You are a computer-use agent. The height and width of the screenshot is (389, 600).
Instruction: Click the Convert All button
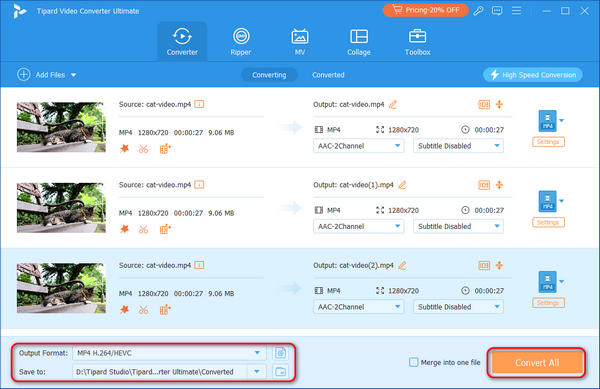537,362
